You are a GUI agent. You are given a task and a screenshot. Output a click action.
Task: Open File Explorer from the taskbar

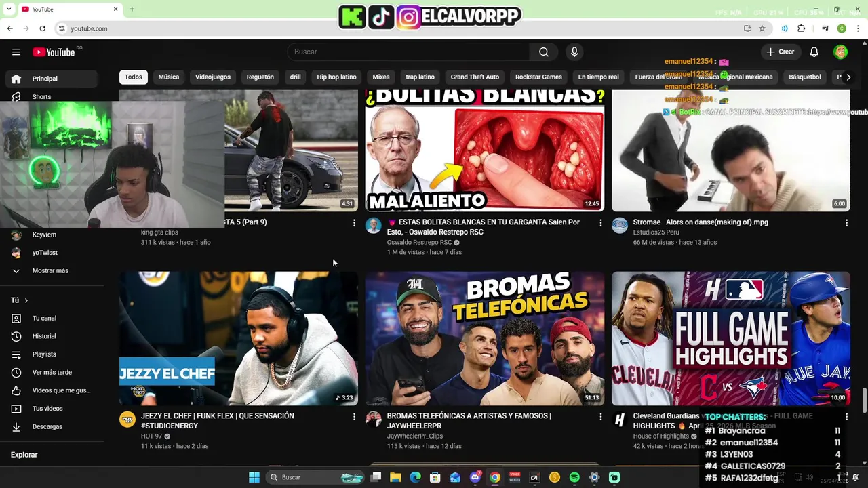(x=395, y=477)
